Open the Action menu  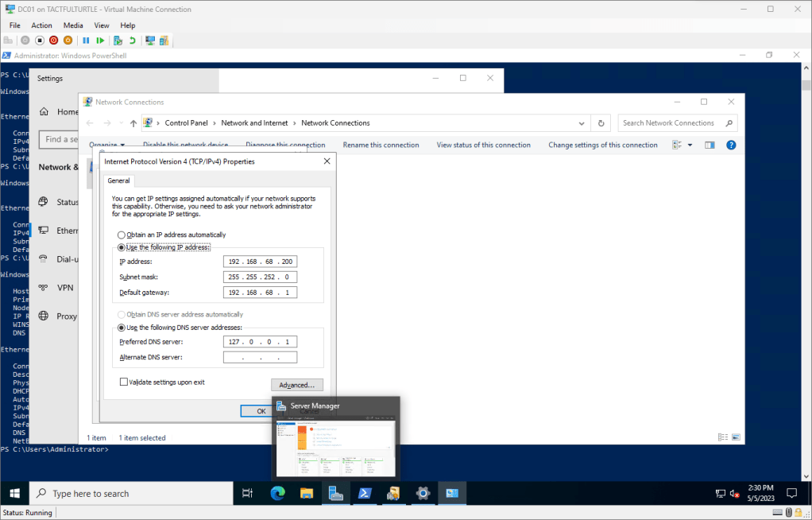41,25
